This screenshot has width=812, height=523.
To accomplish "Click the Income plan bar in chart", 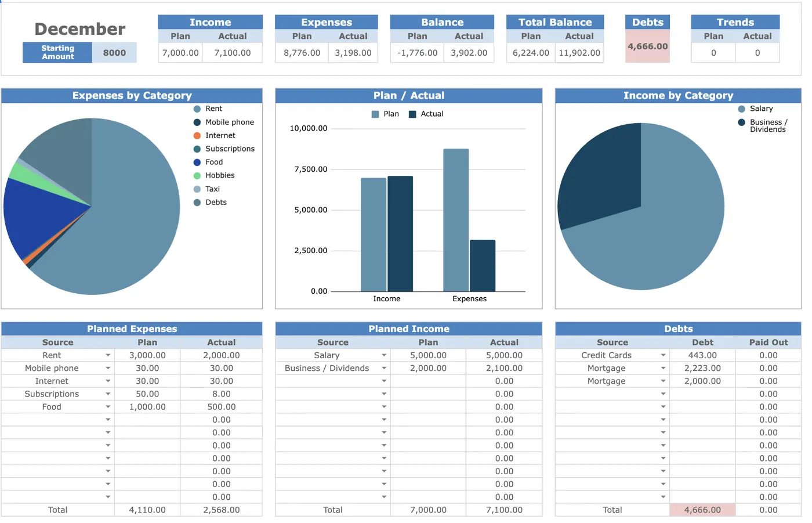I will 374,235.
